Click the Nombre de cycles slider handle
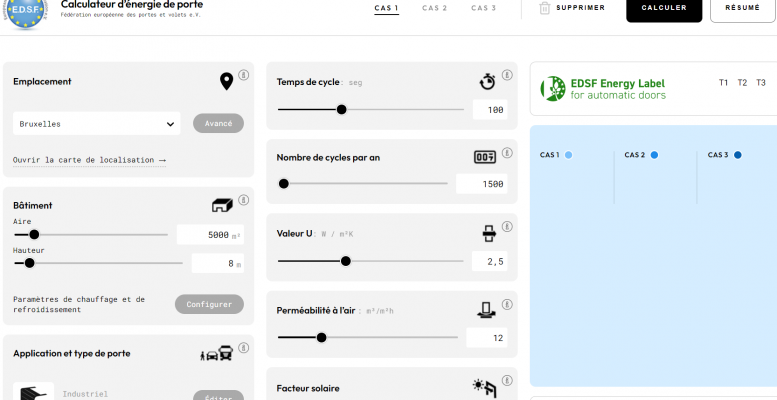The image size is (777, 400). click(x=283, y=184)
